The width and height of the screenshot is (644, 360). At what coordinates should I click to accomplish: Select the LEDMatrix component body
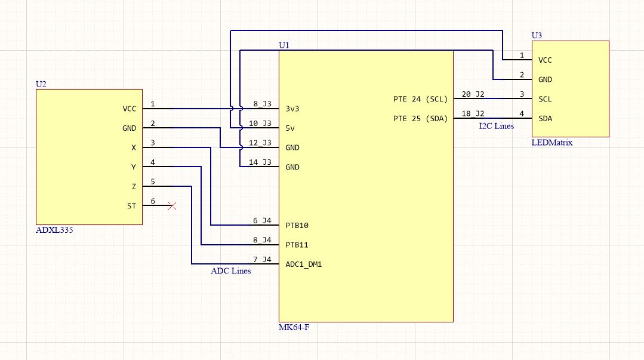[571, 89]
